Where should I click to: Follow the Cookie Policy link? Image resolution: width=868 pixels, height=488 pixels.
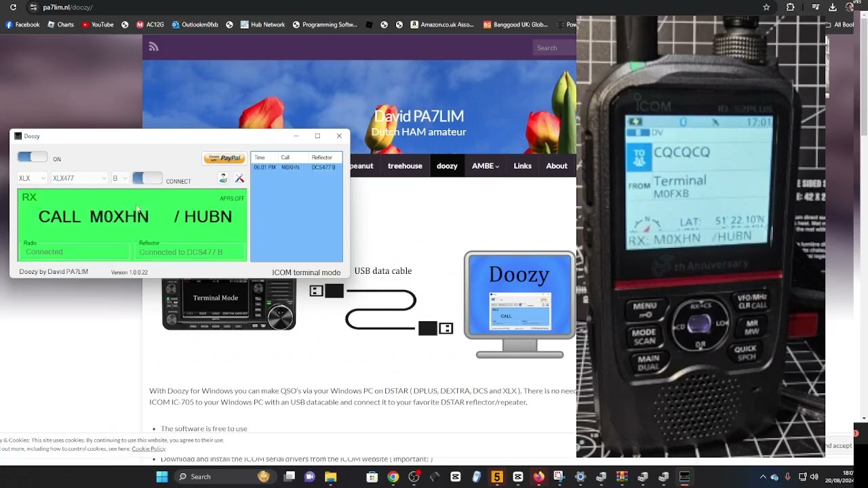pyautogui.click(x=149, y=449)
